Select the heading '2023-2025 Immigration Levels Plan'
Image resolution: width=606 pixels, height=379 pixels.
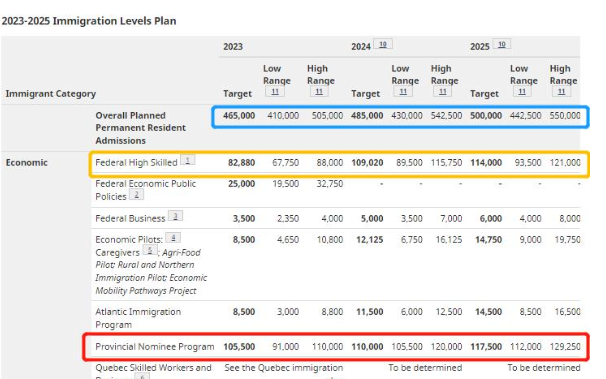89,21
